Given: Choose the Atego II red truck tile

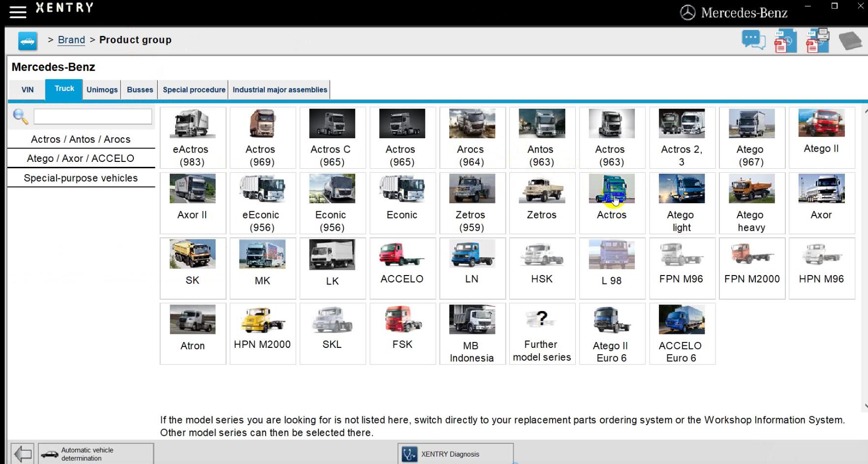Looking at the screenshot, I should [822, 138].
